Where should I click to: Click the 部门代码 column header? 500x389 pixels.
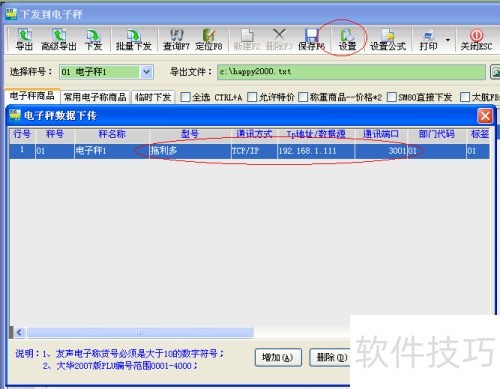coord(437,134)
